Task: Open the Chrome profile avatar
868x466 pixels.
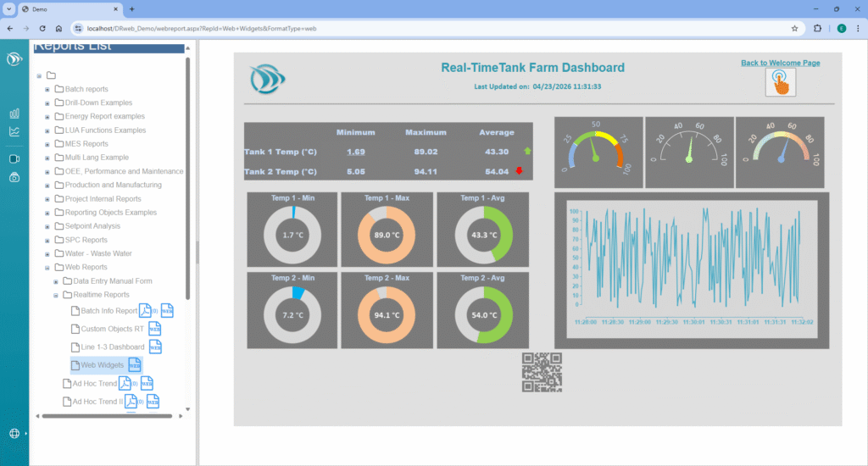Action: tap(842, 28)
